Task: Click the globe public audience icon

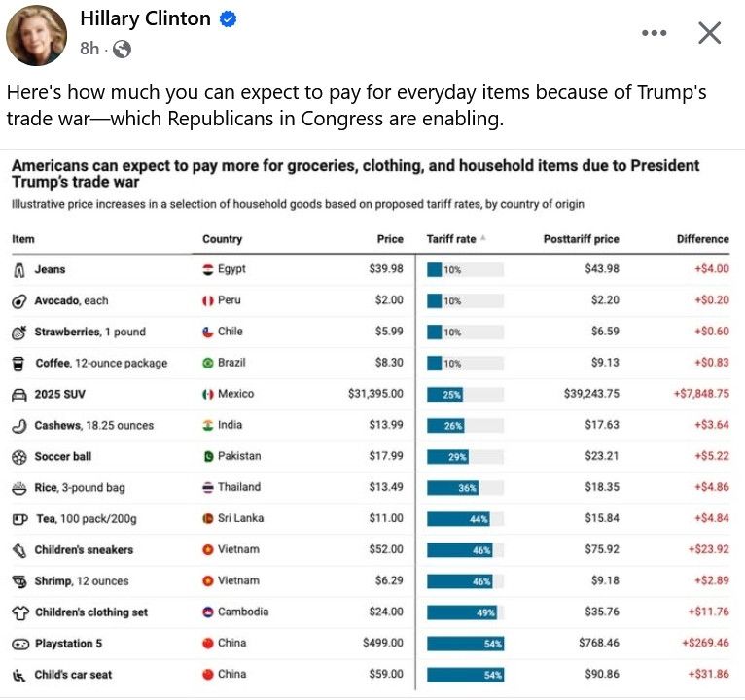Action: (122, 49)
